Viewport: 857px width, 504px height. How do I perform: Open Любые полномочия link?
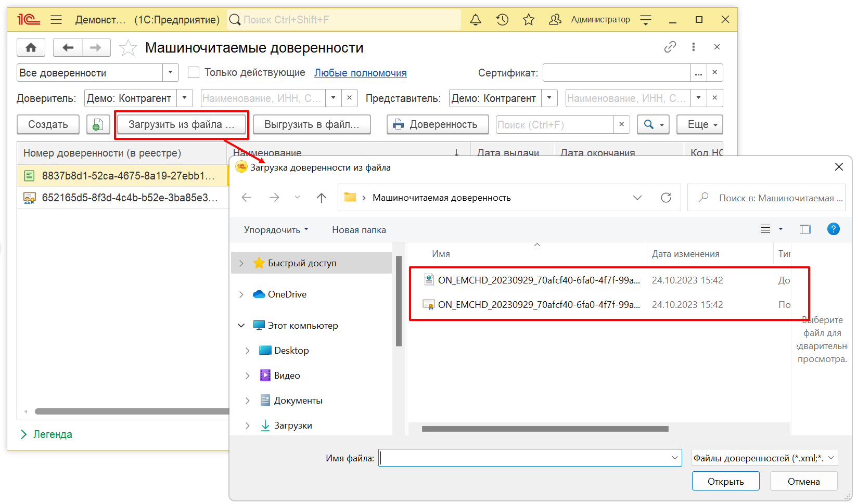[x=361, y=73]
